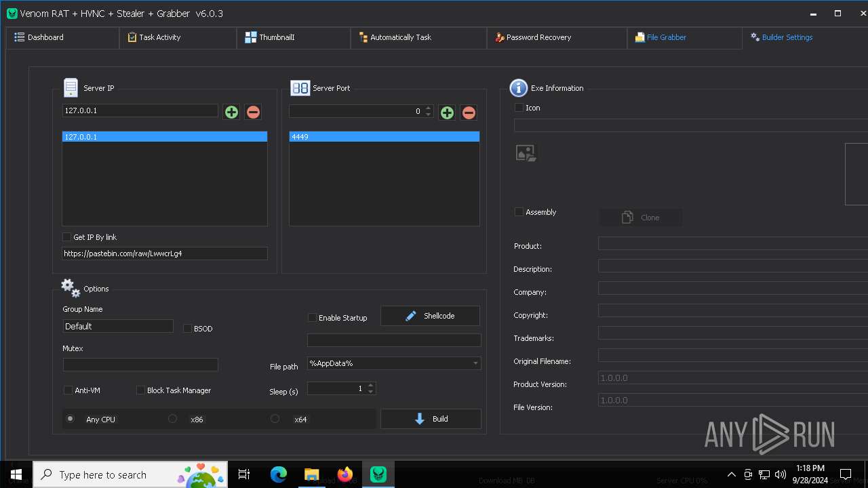Open the Password Recovery tab
This screenshot has height=488, width=868.
[x=557, y=37]
